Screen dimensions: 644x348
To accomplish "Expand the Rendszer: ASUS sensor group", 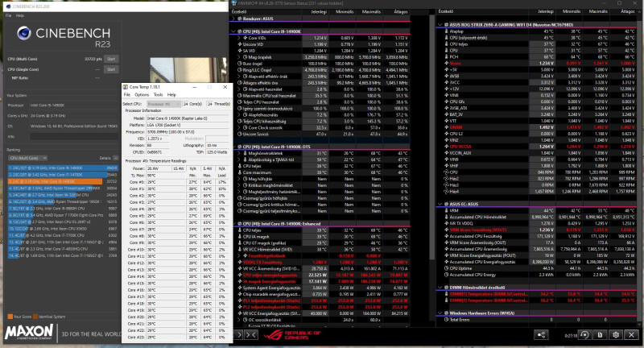I will pyautogui.click(x=233, y=19).
